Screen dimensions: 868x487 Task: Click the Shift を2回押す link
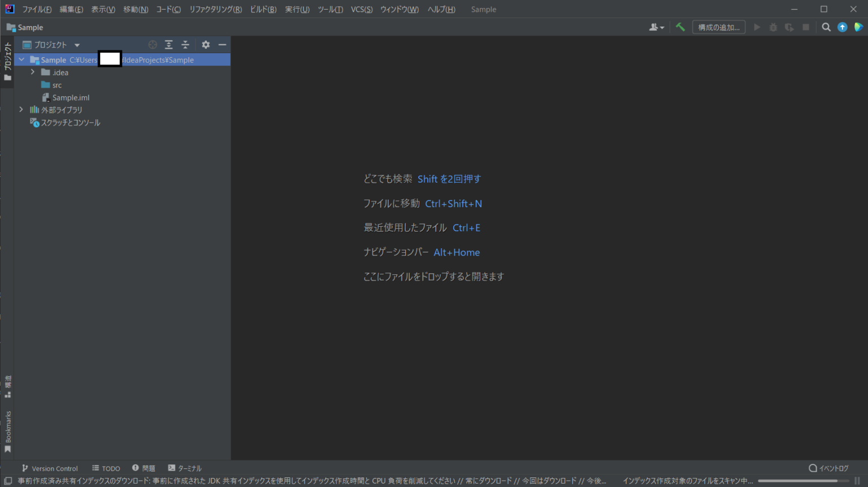click(449, 179)
